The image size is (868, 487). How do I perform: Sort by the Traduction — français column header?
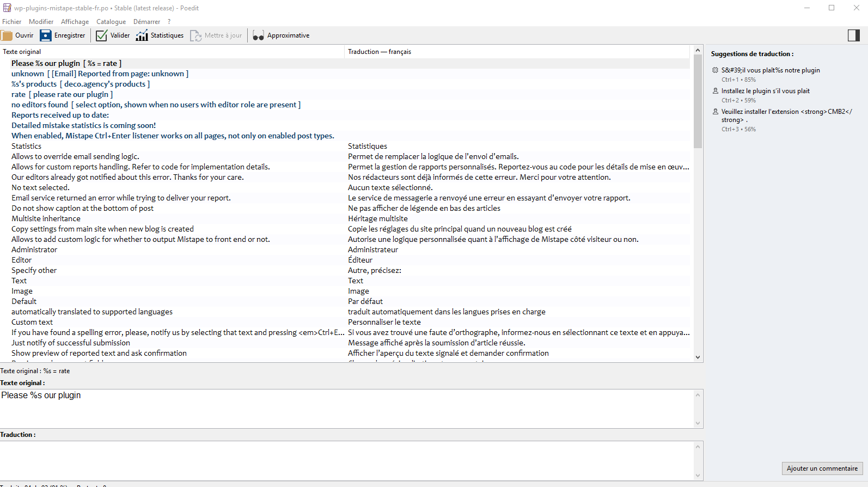coord(517,52)
